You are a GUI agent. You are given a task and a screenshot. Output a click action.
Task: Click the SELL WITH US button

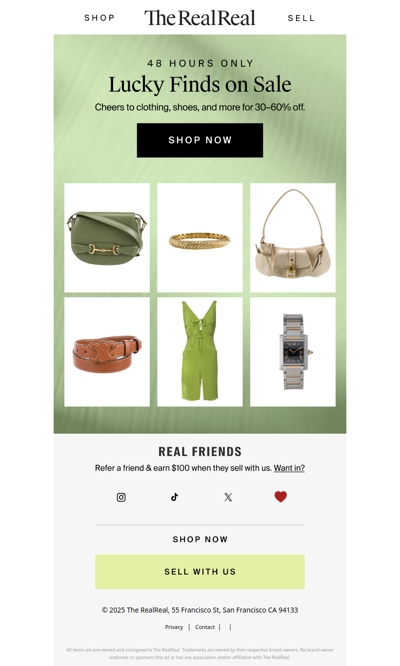[x=200, y=572]
